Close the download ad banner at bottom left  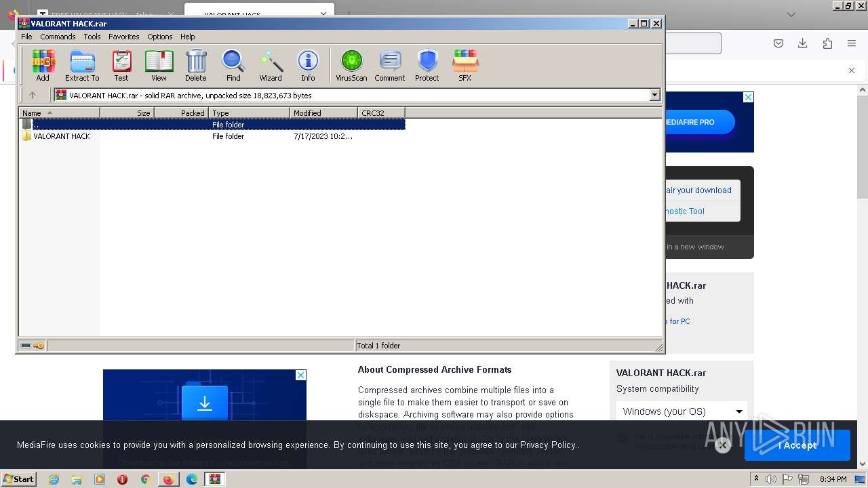[301, 375]
